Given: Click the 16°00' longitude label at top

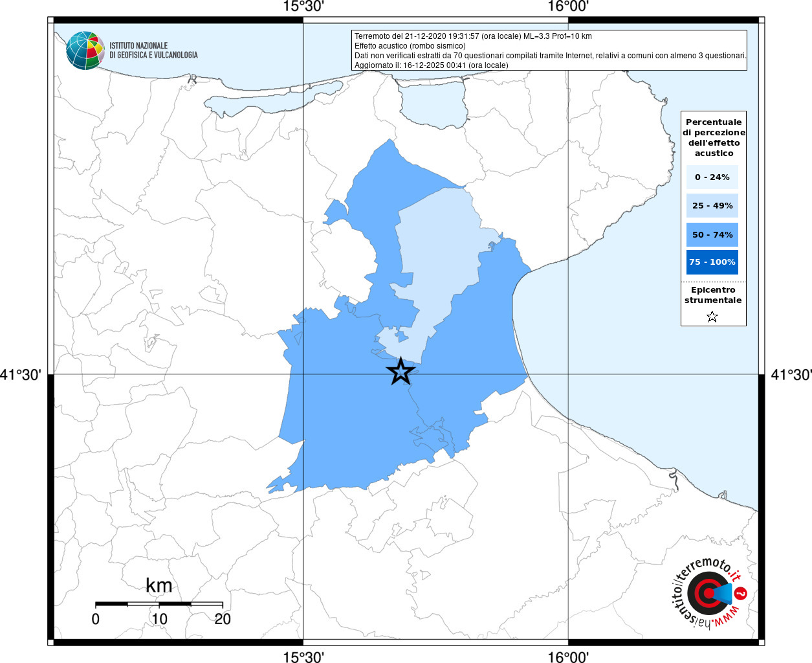Looking at the screenshot, I should 567,6.
